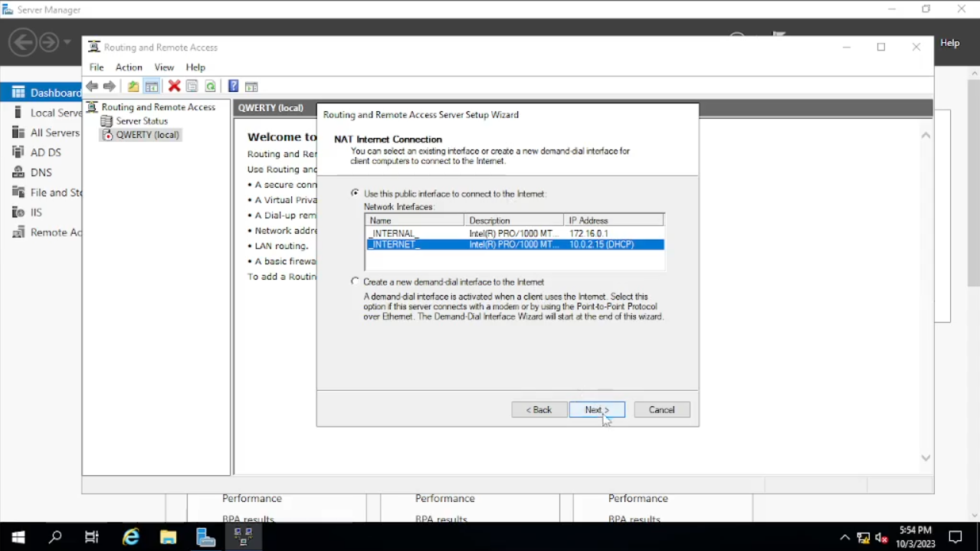
Task: Select 'Create a new demand-dial interface' option
Action: click(x=355, y=281)
